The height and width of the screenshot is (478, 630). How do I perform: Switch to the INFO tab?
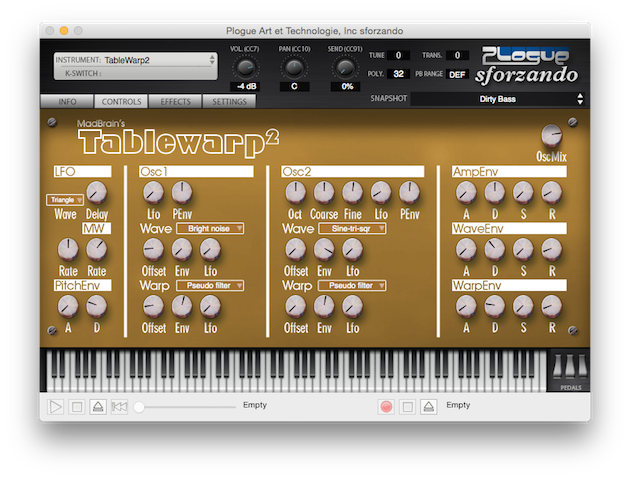click(x=67, y=102)
